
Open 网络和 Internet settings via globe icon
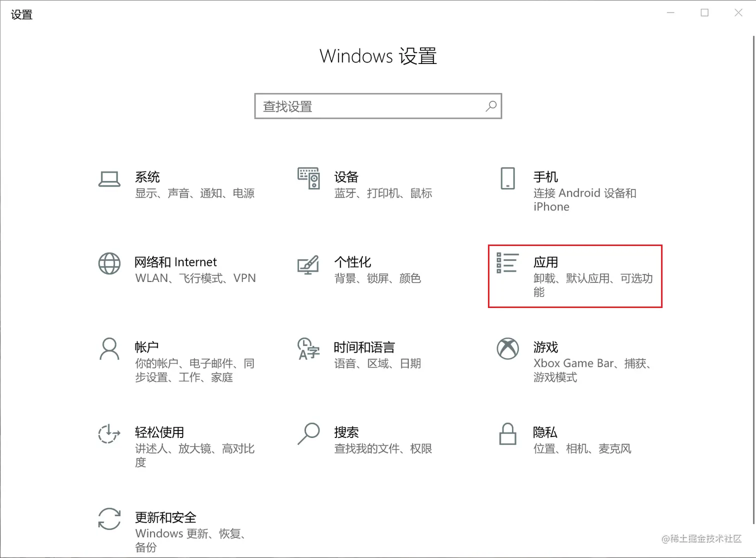coord(109,263)
